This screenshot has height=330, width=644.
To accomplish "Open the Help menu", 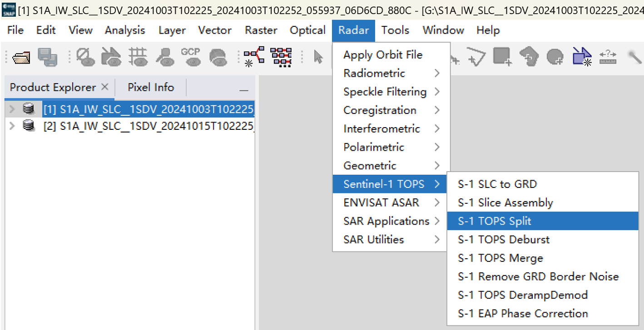I will (488, 30).
